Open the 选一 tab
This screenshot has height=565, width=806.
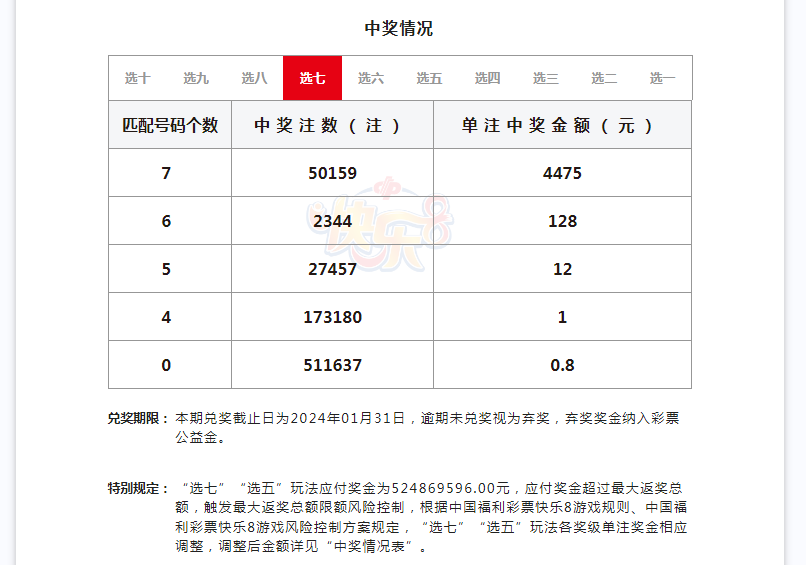click(x=662, y=78)
